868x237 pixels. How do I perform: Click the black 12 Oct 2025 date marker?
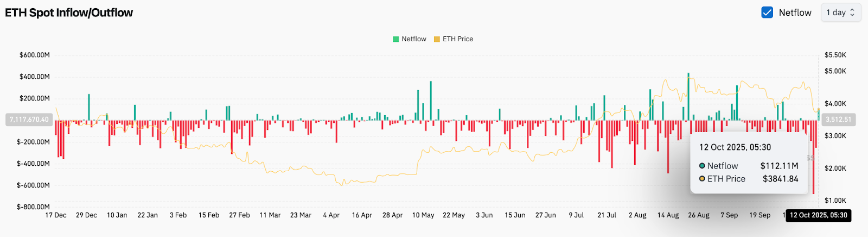(x=818, y=215)
